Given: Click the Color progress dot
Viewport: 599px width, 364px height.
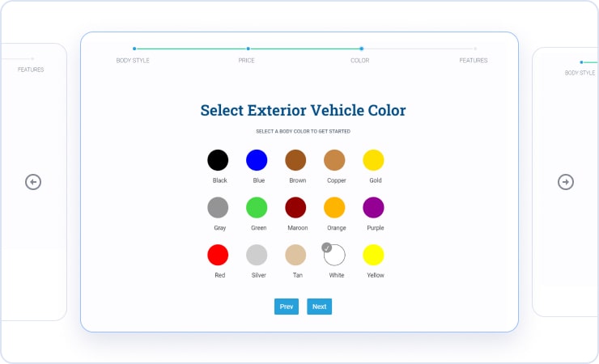Looking at the screenshot, I should (361, 49).
